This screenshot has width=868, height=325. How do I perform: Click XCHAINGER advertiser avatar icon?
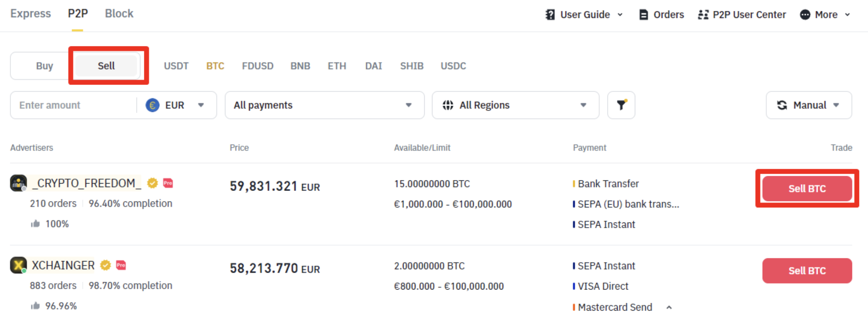tap(18, 265)
